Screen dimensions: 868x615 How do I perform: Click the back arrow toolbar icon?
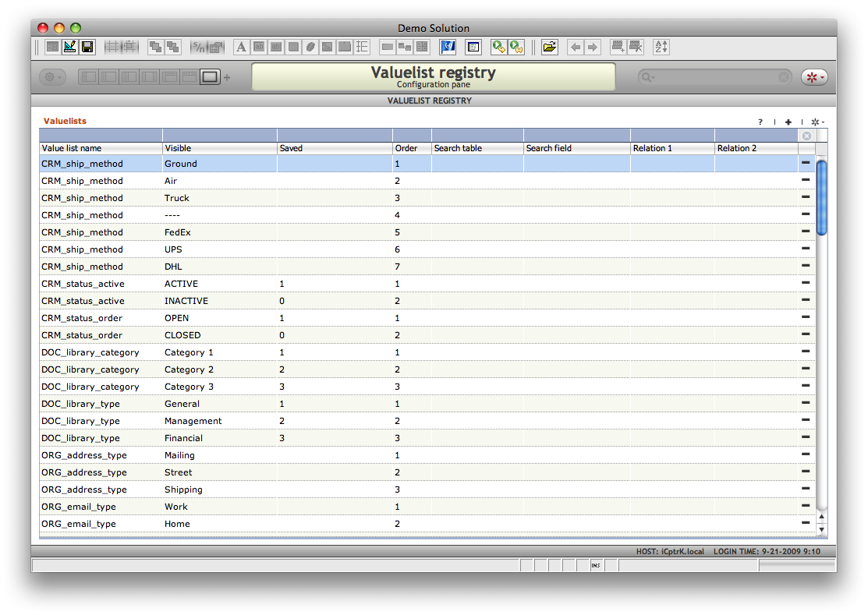click(x=576, y=47)
